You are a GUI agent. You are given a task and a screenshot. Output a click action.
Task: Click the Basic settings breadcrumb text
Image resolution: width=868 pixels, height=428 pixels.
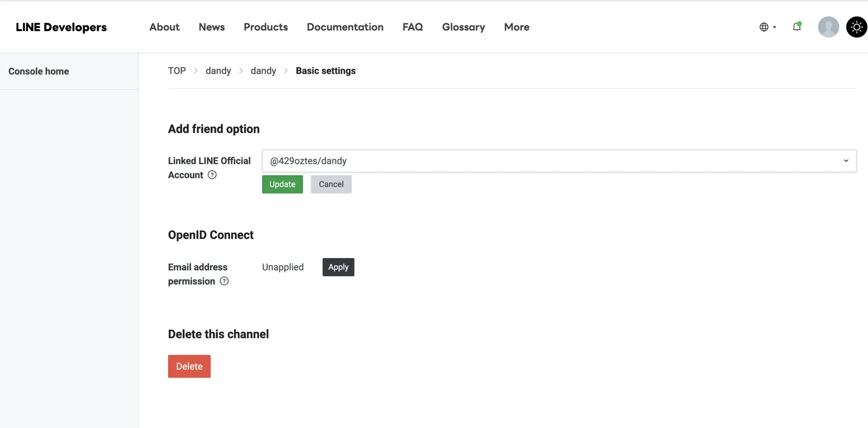[325, 71]
